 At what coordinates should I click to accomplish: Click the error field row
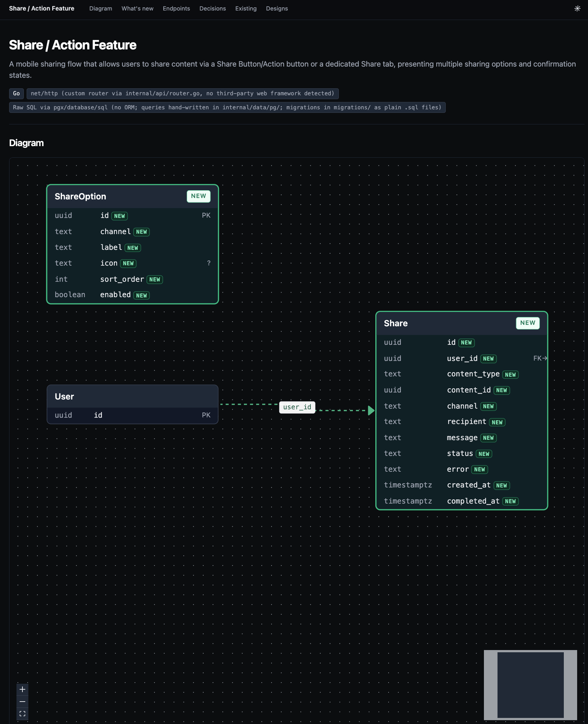pyautogui.click(x=461, y=469)
